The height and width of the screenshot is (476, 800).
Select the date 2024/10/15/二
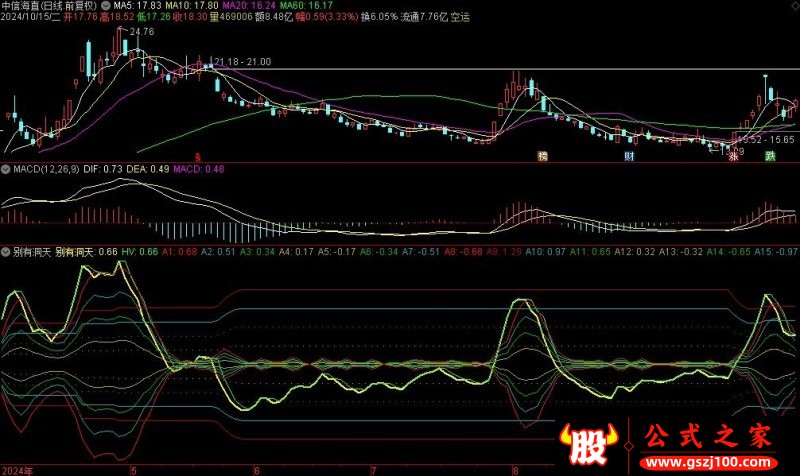[31, 17]
